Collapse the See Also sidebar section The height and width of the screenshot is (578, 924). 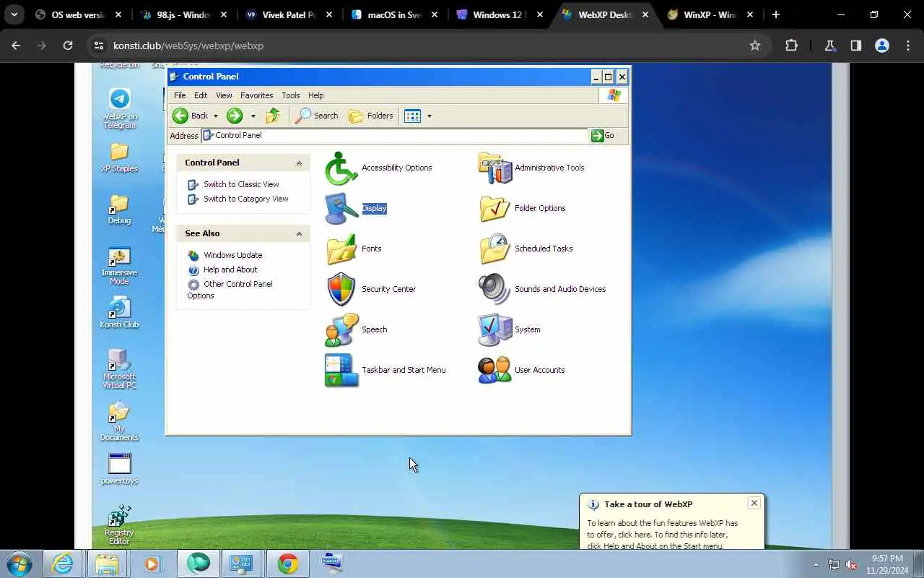pos(299,234)
